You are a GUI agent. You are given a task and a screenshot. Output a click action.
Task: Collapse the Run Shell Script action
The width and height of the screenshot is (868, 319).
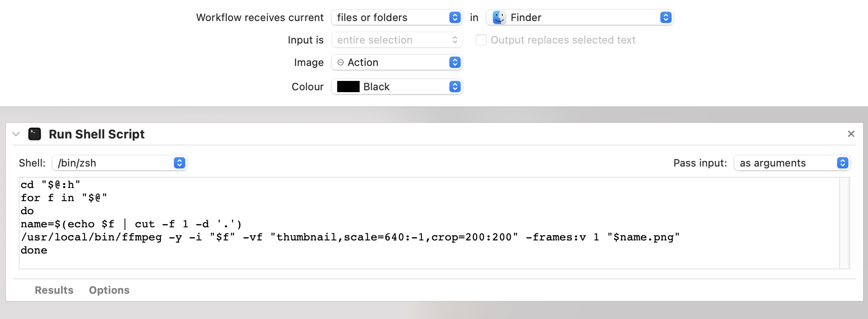[15, 134]
